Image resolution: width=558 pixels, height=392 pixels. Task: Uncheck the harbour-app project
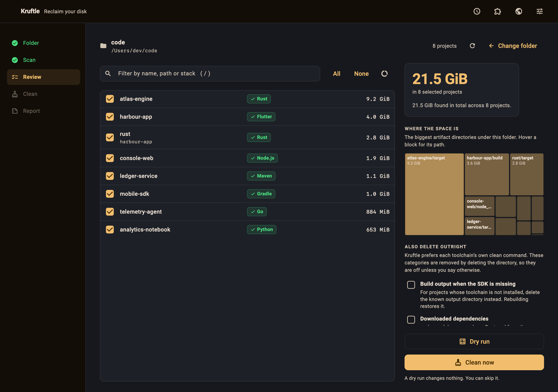(x=110, y=117)
